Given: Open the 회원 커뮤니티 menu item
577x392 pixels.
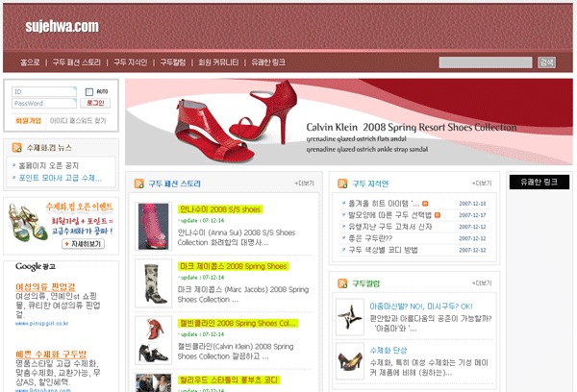Looking at the screenshot, I should (x=218, y=62).
